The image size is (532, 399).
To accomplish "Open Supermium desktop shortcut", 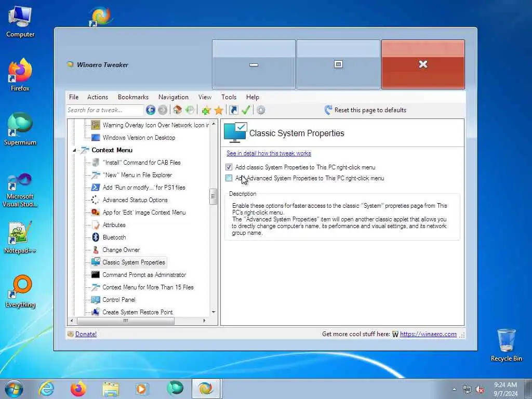I will (20, 128).
